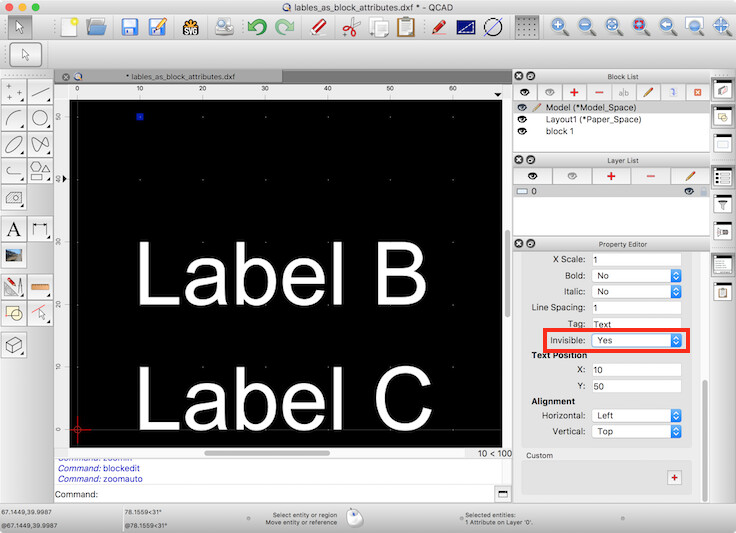Redo the last undone action
736x533 pixels.
click(x=284, y=27)
